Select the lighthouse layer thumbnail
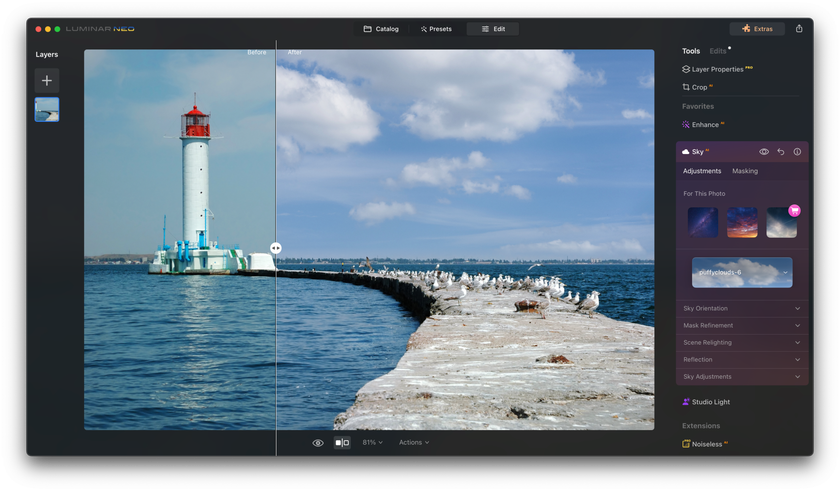This screenshot has height=491, width=840. pos(47,109)
